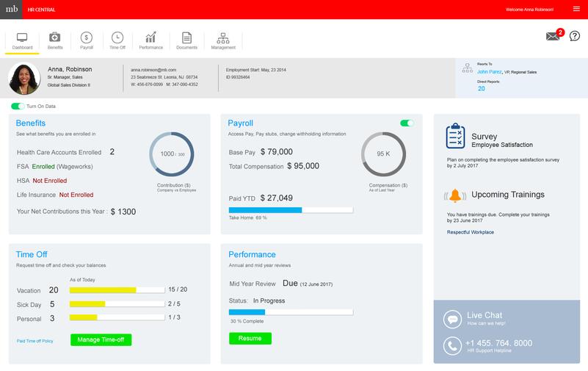588x371 pixels.
Task: Open the hamburger menu in header
Action: pos(576,9)
